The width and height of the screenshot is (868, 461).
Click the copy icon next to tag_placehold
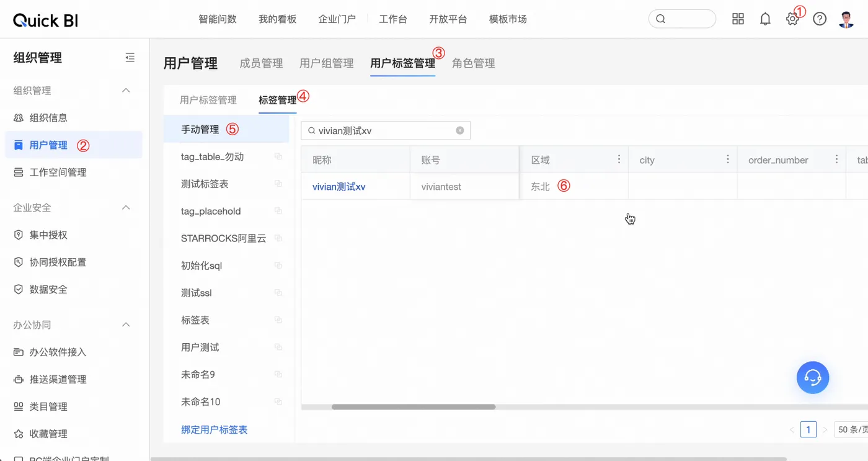pos(278,212)
